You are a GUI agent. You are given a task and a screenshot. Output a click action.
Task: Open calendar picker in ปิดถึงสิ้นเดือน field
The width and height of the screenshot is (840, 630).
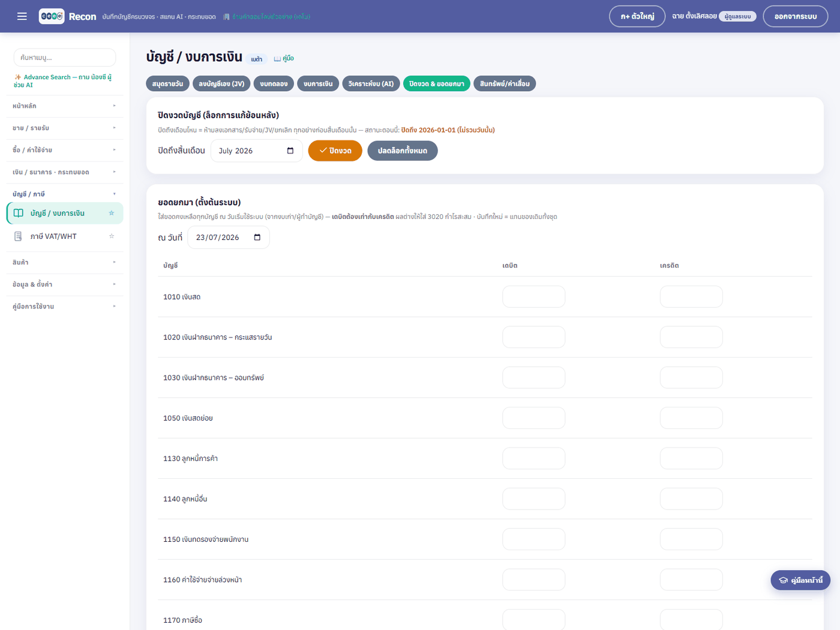pos(290,151)
